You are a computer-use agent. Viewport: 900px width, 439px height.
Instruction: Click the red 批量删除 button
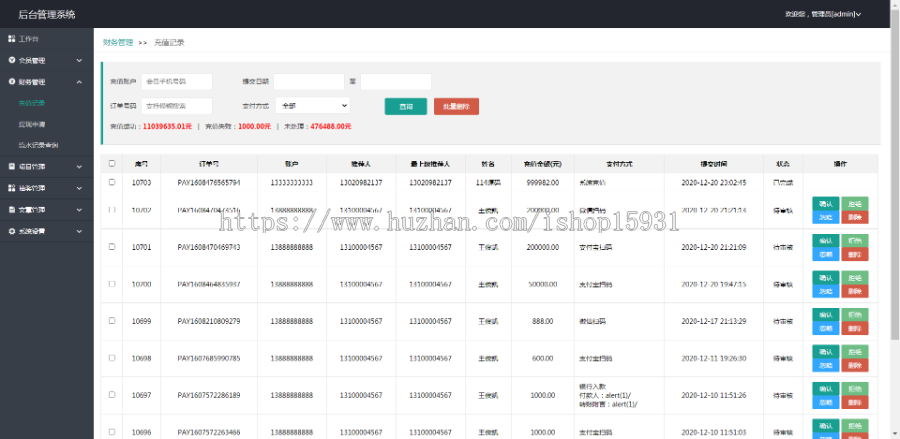[x=456, y=106]
